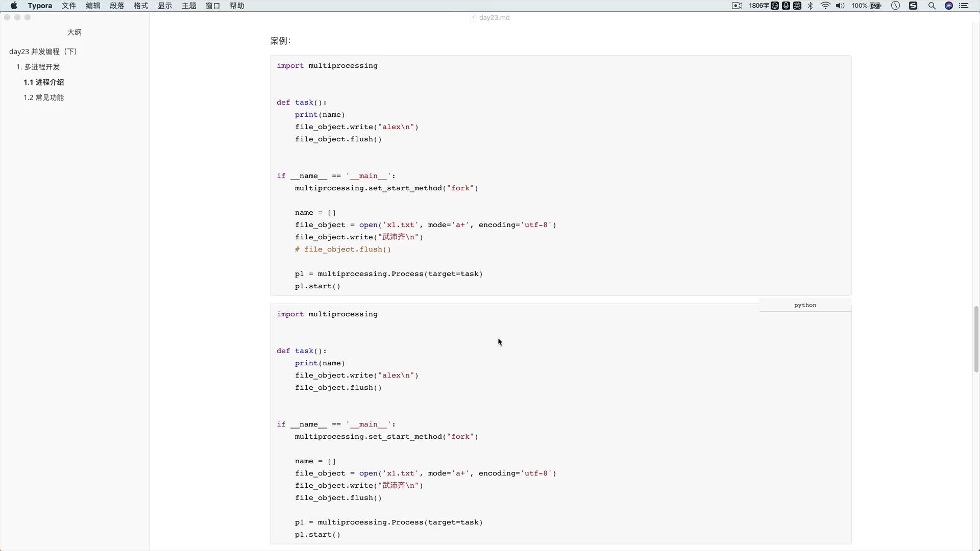This screenshot has height=551, width=980.
Task: Click Process(target=task) line in first block
Action: pyautogui.click(x=388, y=274)
